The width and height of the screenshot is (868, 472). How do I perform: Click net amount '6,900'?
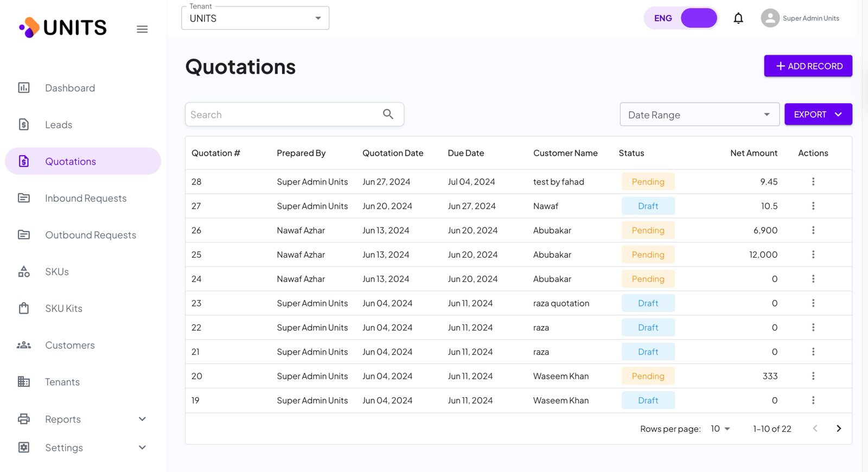point(765,230)
